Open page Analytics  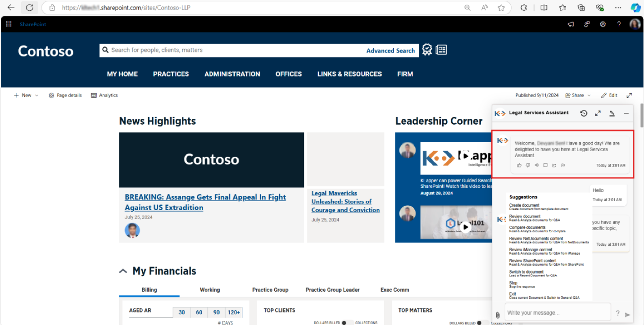pos(104,95)
